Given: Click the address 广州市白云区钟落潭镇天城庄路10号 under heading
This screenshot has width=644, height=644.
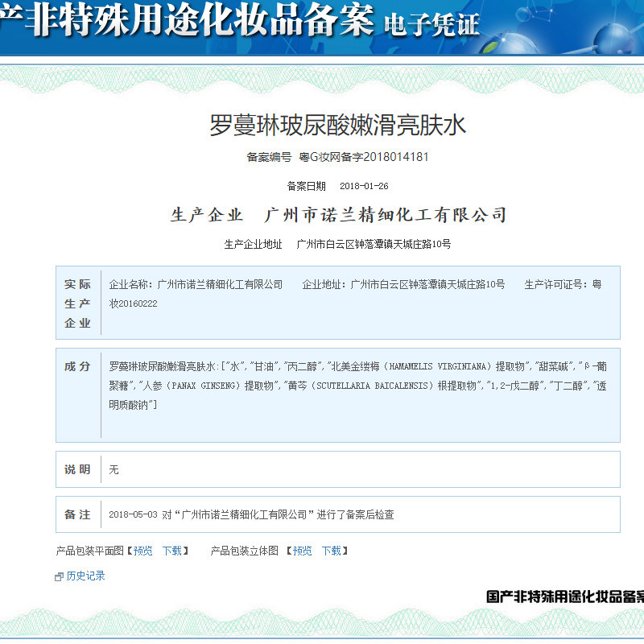Looking at the screenshot, I should pyautogui.click(x=374, y=245).
